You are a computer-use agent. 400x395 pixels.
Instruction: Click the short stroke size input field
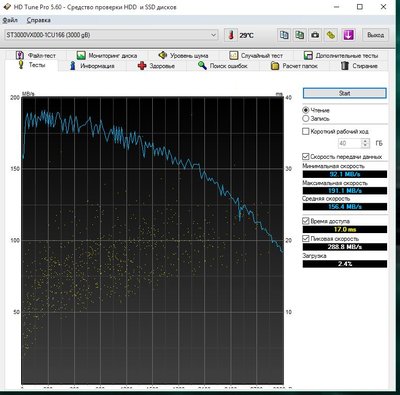click(350, 143)
